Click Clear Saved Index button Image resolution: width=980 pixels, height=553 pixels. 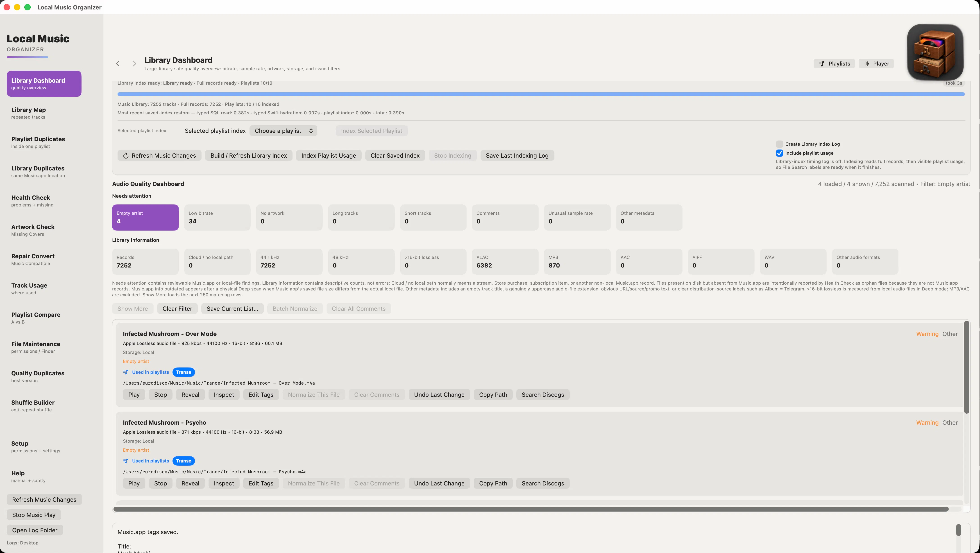click(395, 156)
